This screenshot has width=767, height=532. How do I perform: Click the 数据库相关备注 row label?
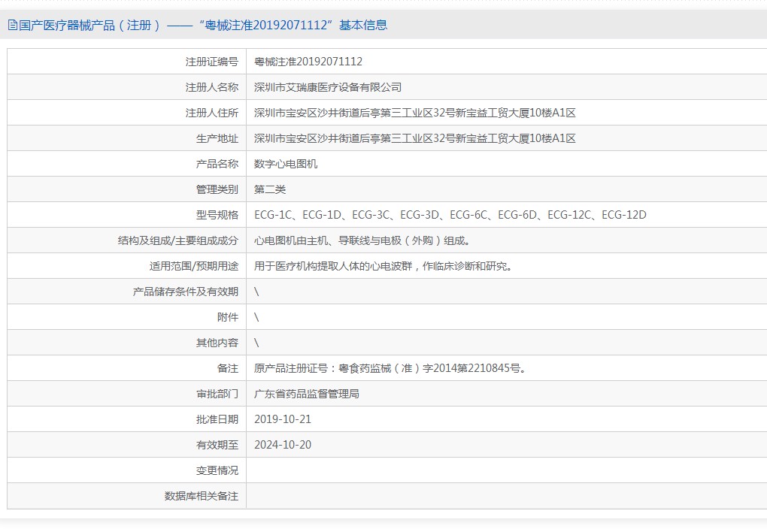(202, 496)
